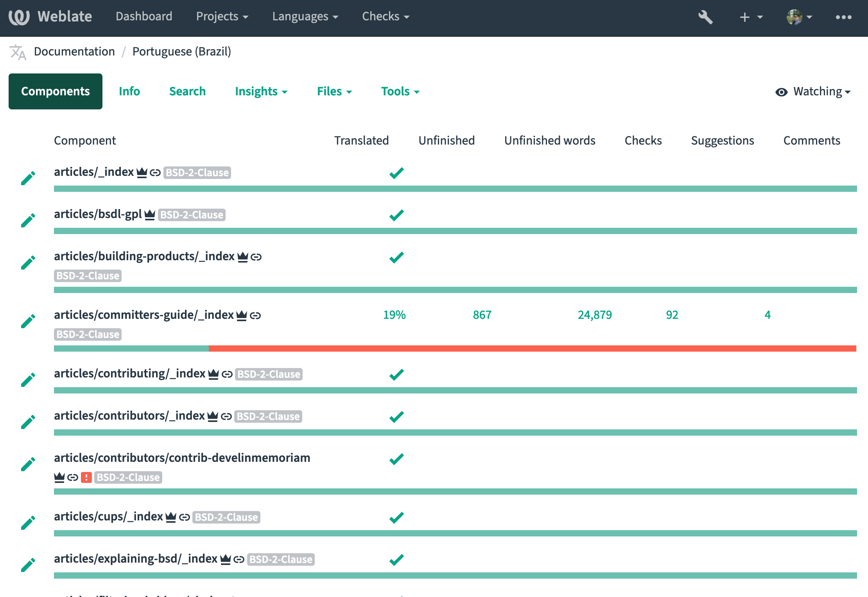The image size is (868, 597).
Task: Click the link icon next to articles/cups/_index
Action: 184,517
